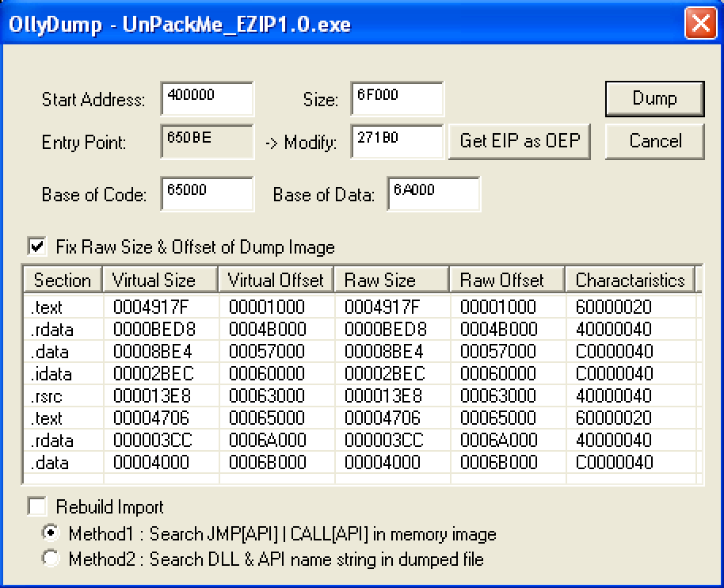
Task: Click the Virtual Offset column header
Action: pyautogui.click(x=276, y=280)
